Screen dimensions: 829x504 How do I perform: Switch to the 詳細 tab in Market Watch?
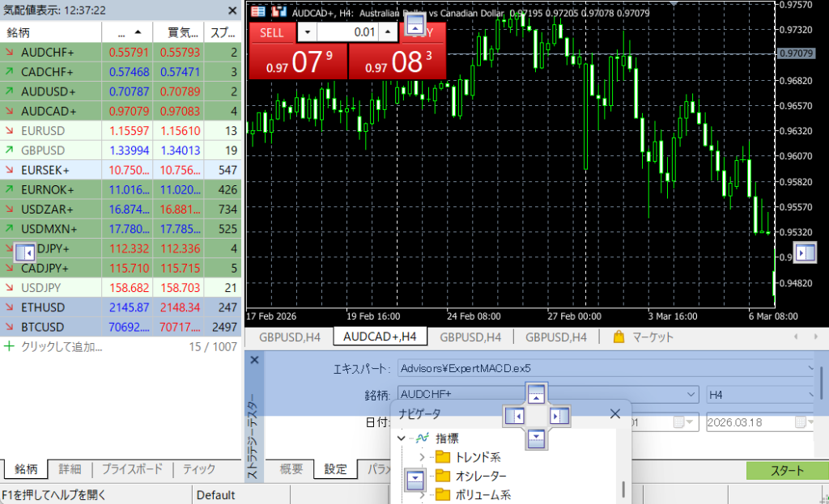coord(69,469)
